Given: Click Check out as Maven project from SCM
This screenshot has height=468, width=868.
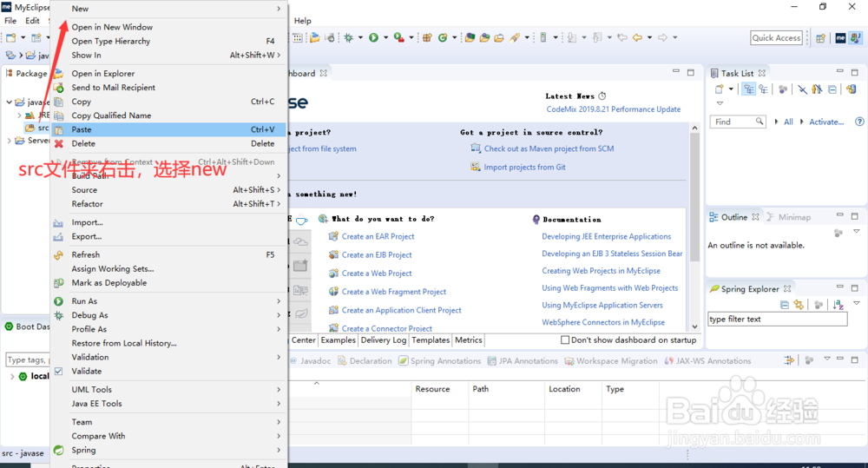Looking at the screenshot, I should click(549, 148).
